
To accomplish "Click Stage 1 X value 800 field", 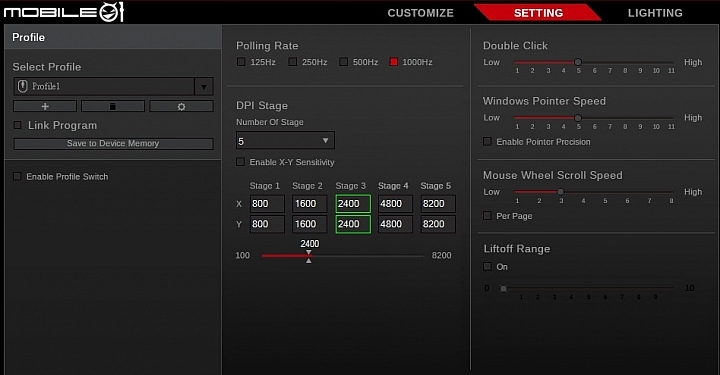I will pos(267,204).
